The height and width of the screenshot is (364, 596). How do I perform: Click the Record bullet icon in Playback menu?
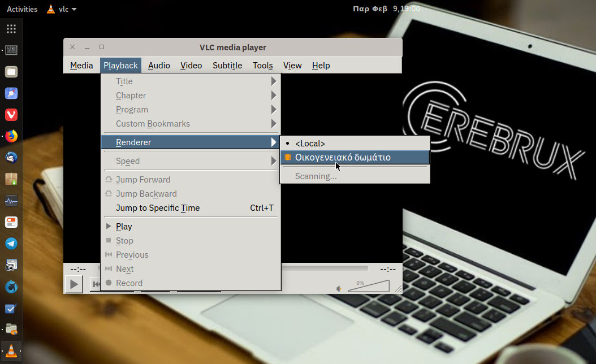tap(107, 283)
